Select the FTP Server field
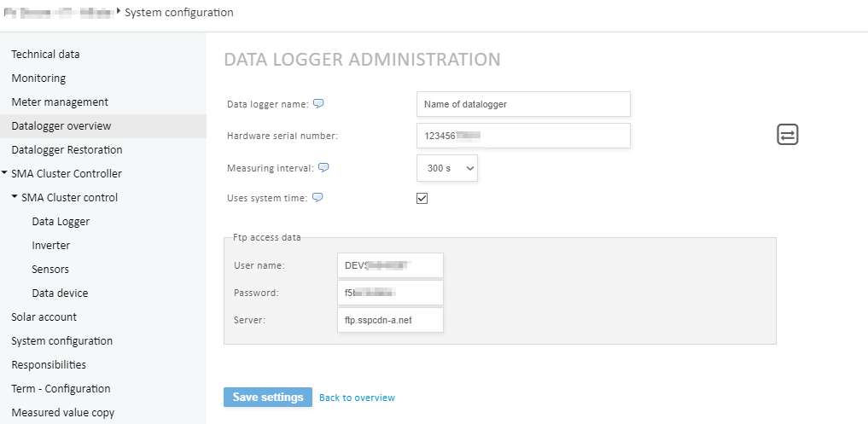This screenshot has height=424, width=868. tap(390, 320)
